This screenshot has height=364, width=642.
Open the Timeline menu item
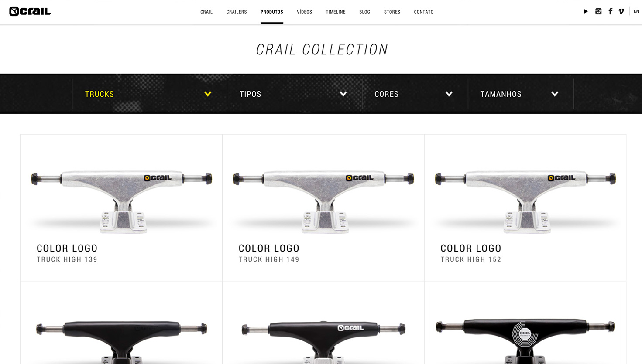[x=336, y=12]
